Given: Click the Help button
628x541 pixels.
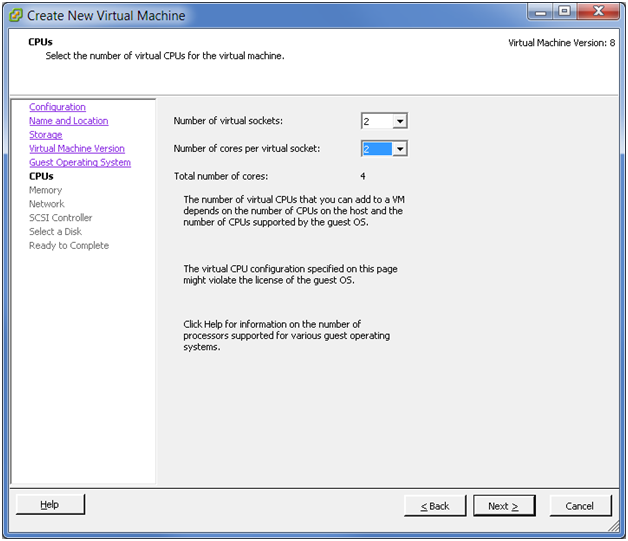Looking at the screenshot, I should 50,505.
